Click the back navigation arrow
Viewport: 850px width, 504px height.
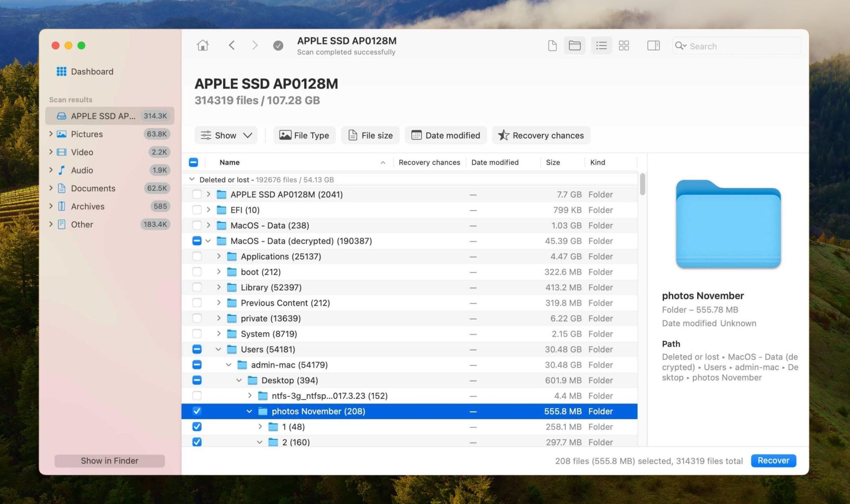pyautogui.click(x=232, y=45)
